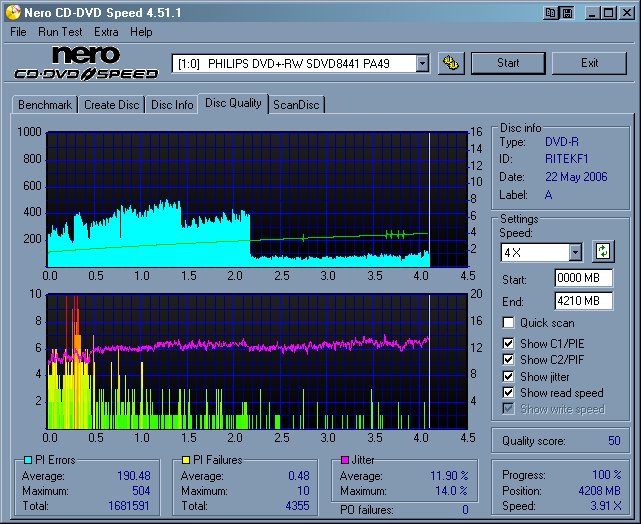Screen dimensions: 641x524
Task: Uncheck Show C2/PIF
Action: coord(508,360)
